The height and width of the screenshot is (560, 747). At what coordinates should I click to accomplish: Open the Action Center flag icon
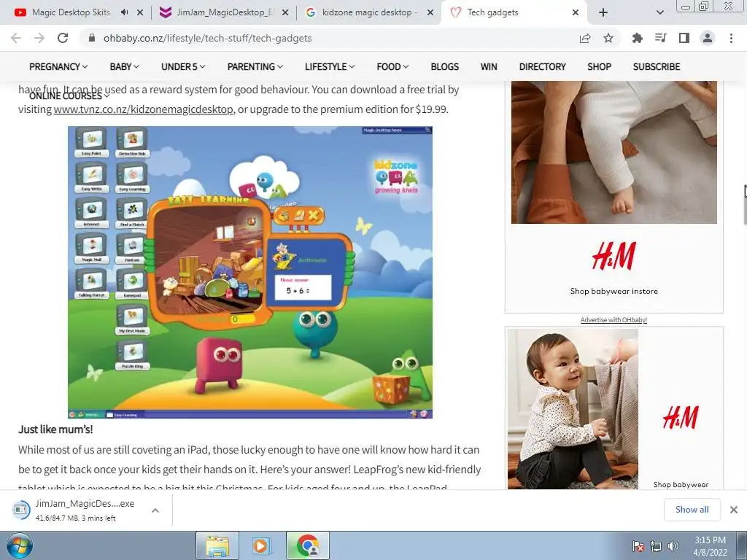point(638,546)
